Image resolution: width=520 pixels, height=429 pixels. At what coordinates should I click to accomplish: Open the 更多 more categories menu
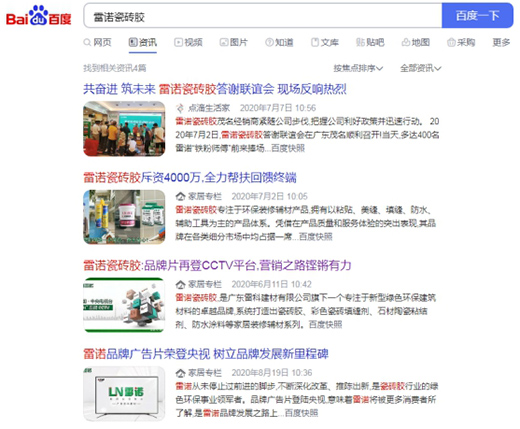pyautogui.click(x=501, y=42)
